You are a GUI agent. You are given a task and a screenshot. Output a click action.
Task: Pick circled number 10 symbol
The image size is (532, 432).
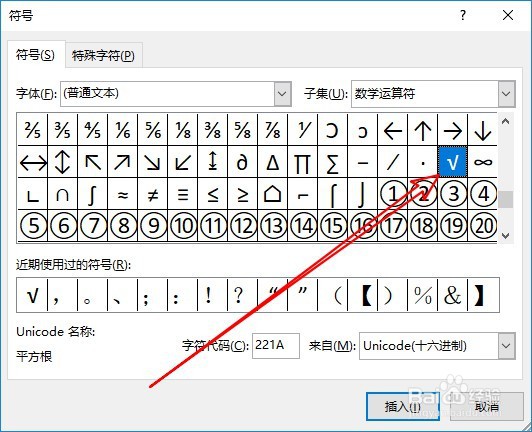[183, 225]
